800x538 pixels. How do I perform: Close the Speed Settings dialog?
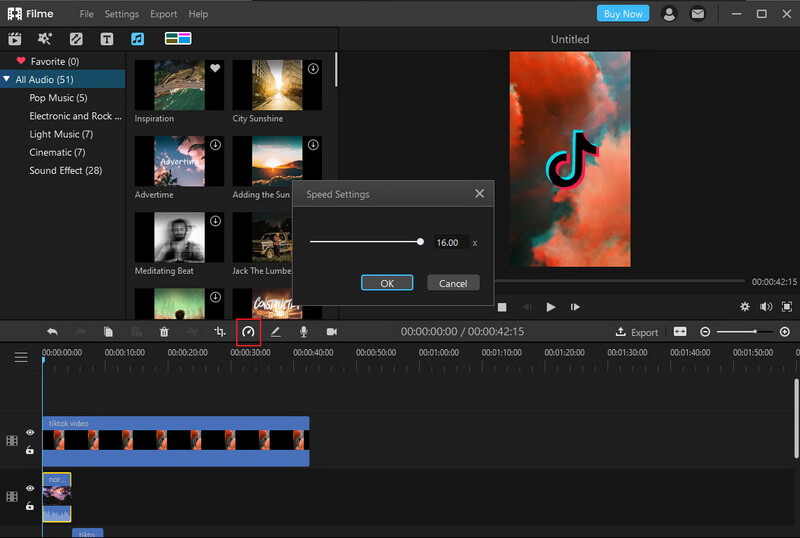[480, 193]
